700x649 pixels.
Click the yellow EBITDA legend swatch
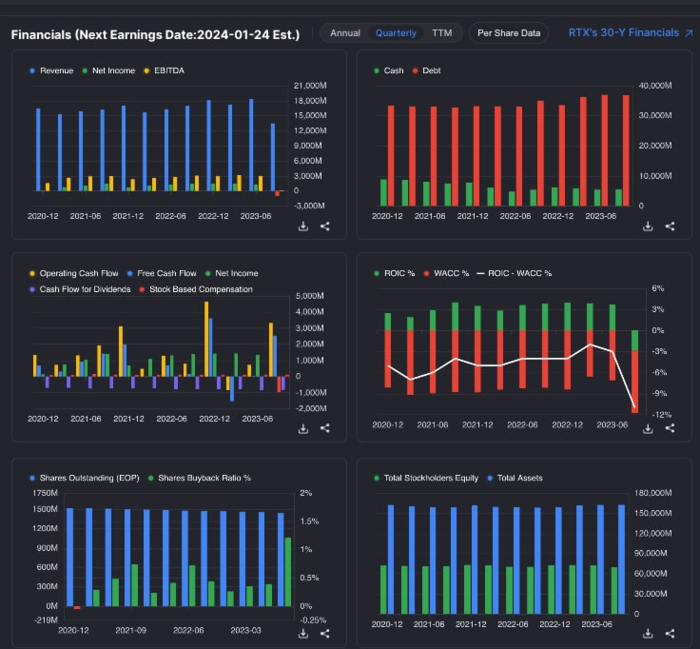147,71
